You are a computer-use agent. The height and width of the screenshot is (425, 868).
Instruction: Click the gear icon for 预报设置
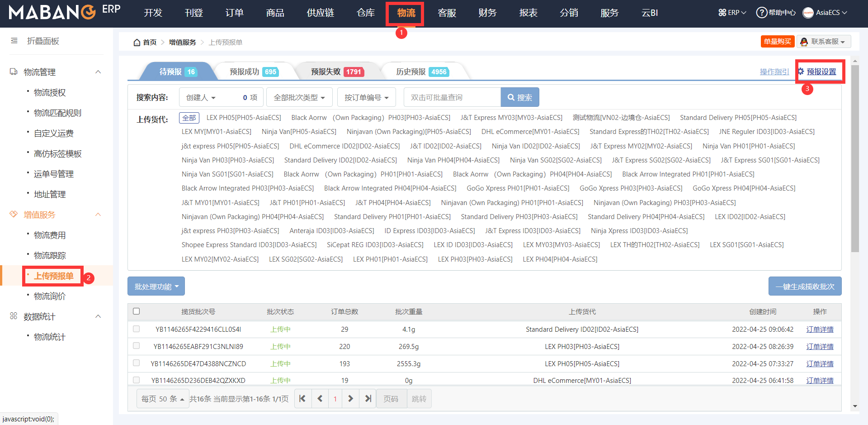(x=801, y=72)
